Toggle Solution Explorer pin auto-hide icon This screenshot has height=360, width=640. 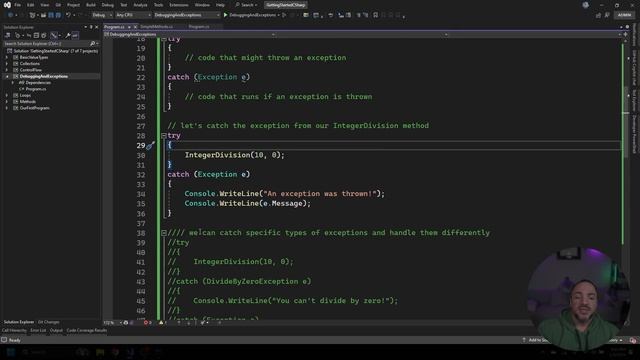coord(91,27)
